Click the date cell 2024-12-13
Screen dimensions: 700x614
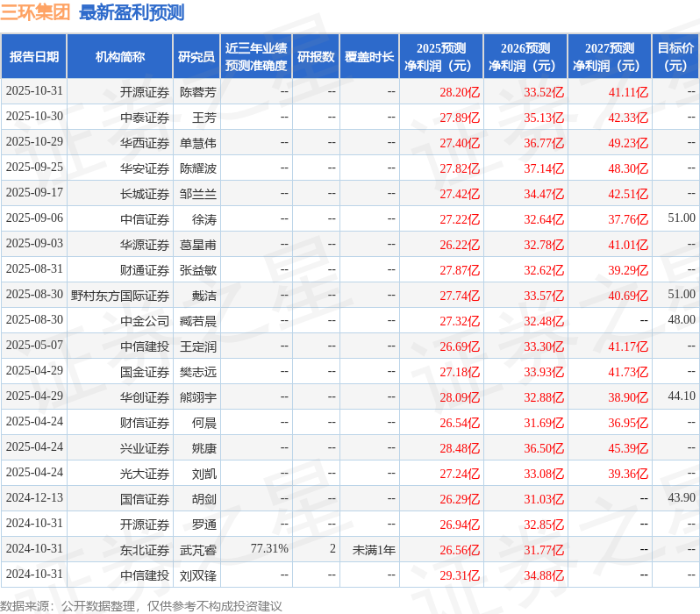pyautogui.click(x=34, y=498)
